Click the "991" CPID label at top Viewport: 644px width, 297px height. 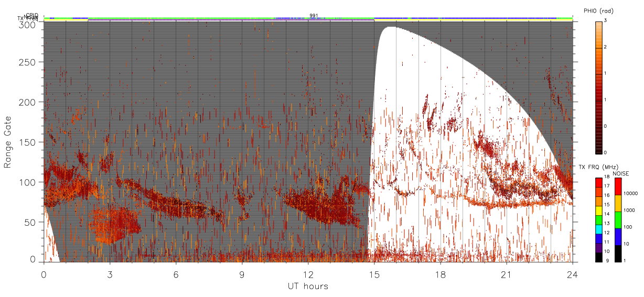(314, 16)
